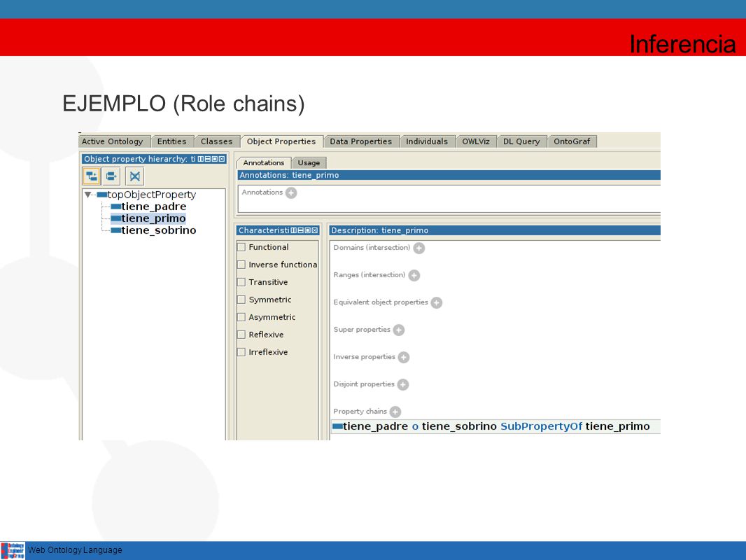Collapse the topObjectProperty tree node

(x=87, y=195)
